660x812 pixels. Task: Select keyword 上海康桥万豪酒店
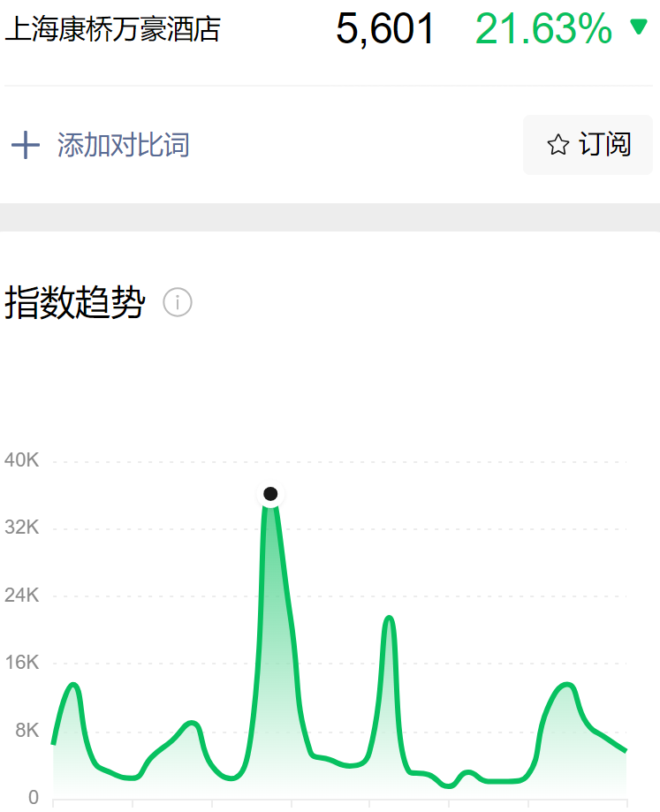[x=113, y=28]
